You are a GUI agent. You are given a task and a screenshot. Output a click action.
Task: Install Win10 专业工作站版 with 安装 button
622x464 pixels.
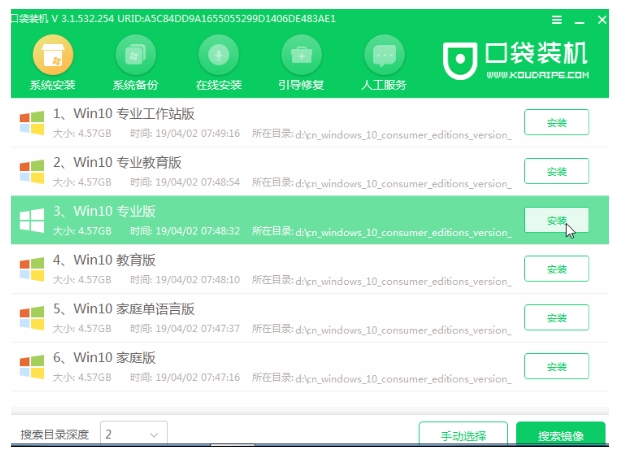pyautogui.click(x=556, y=123)
